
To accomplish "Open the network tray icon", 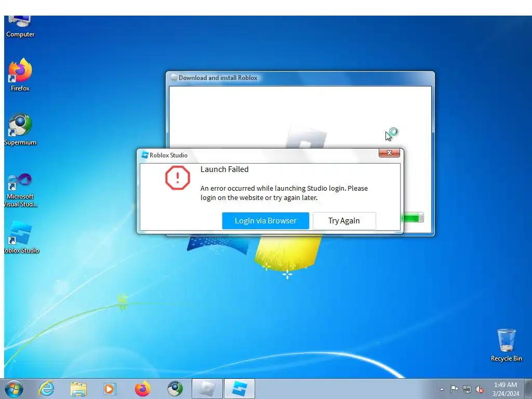I will coord(467,389).
